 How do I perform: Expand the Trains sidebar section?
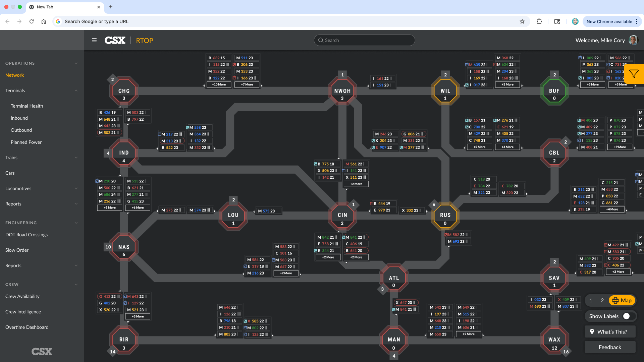click(x=76, y=158)
